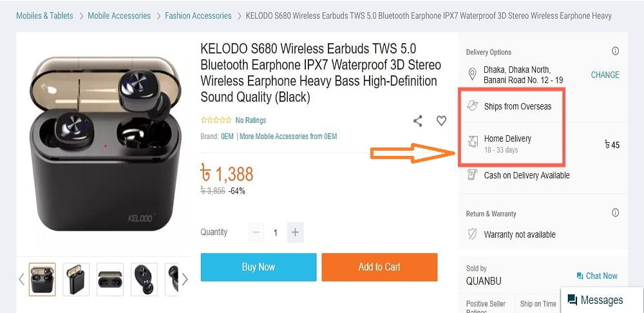Navigate to Fashion Accessories breadcrumb
Screen dimensions: 644x313
(198, 15)
